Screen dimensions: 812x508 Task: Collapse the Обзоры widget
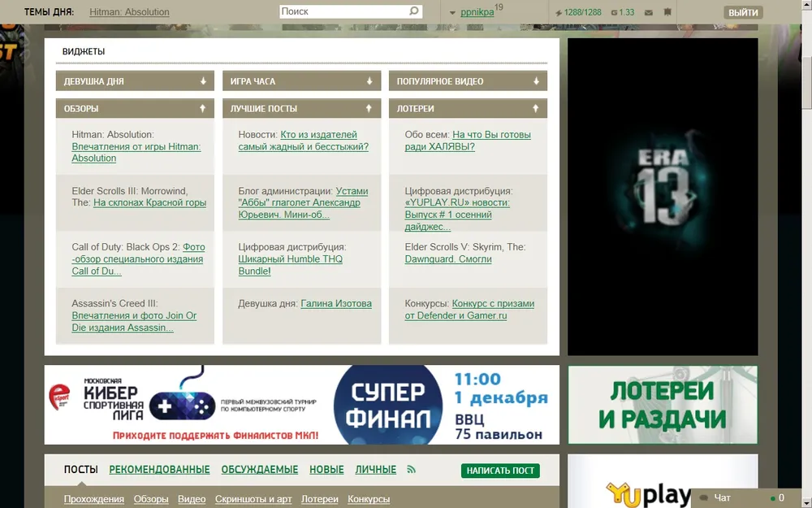203,108
